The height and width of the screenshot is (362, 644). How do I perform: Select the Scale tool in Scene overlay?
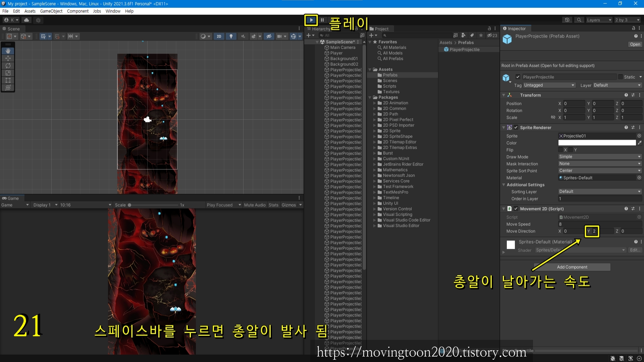click(8, 73)
